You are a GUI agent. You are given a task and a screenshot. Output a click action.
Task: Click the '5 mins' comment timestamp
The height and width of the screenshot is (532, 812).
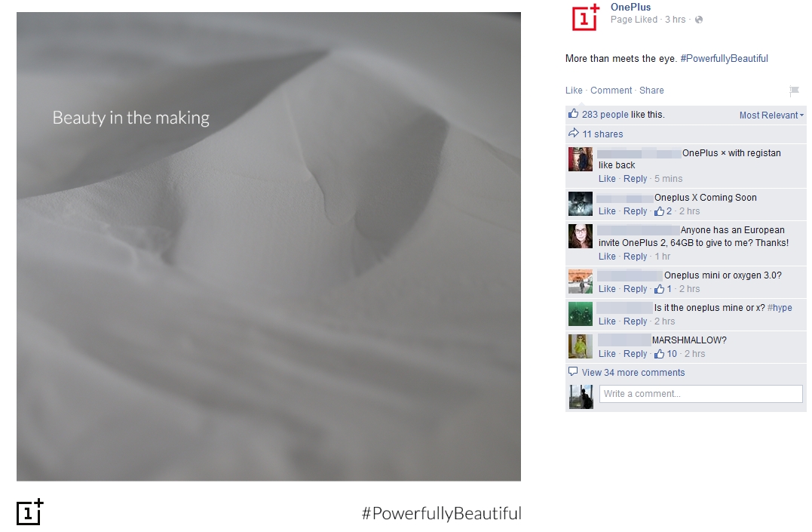click(669, 179)
